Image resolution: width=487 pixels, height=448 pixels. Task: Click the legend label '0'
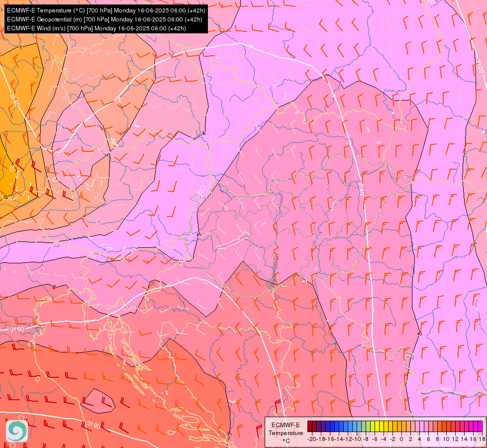point(401,439)
